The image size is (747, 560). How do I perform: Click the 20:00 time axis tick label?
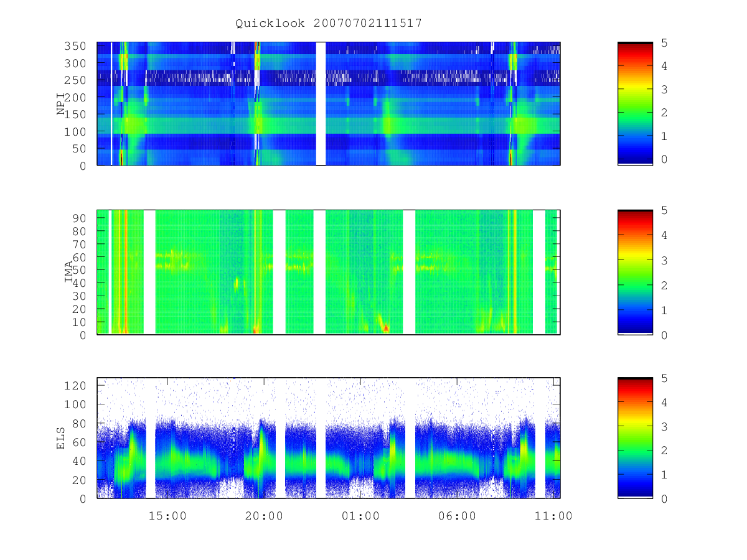[x=265, y=516]
